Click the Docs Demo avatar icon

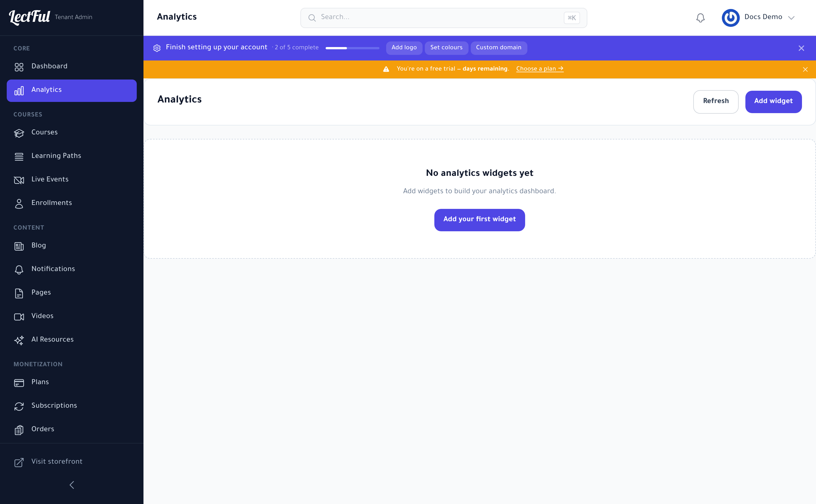coord(731,18)
